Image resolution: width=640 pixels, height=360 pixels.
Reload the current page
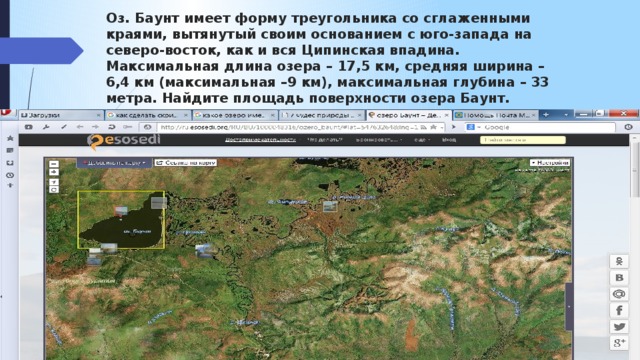[x=111, y=127]
